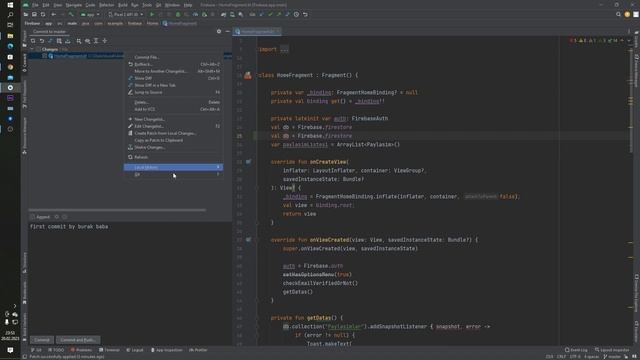This screenshot has width=640, height=360.
Task: Expand the Local History submenu
Action: 173,167
